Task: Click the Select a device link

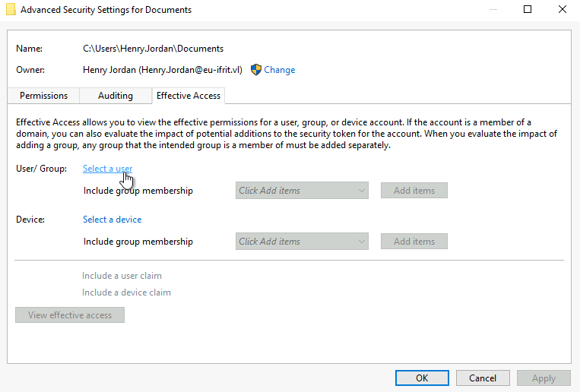Action: point(112,220)
